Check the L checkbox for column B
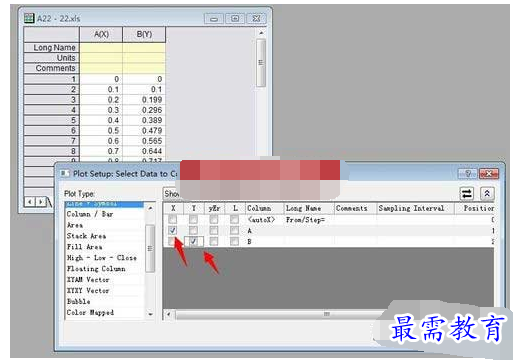Image resolution: width=513 pixels, height=360 pixels. pyautogui.click(x=235, y=241)
